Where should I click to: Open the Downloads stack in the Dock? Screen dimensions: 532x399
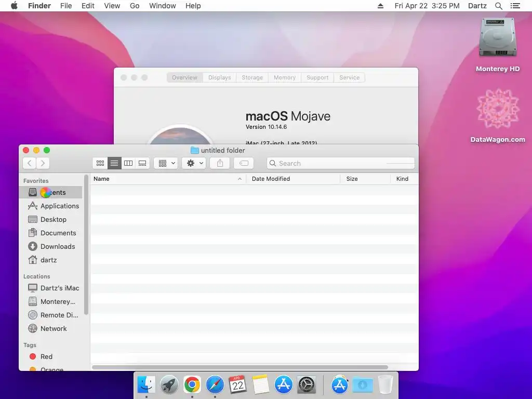(x=362, y=385)
